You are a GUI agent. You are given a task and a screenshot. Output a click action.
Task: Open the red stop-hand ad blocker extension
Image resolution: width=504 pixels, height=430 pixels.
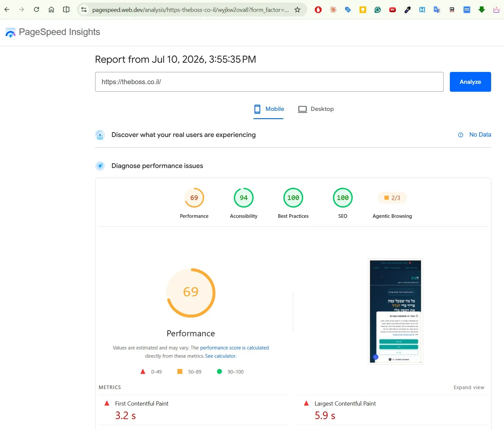[318, 10]
